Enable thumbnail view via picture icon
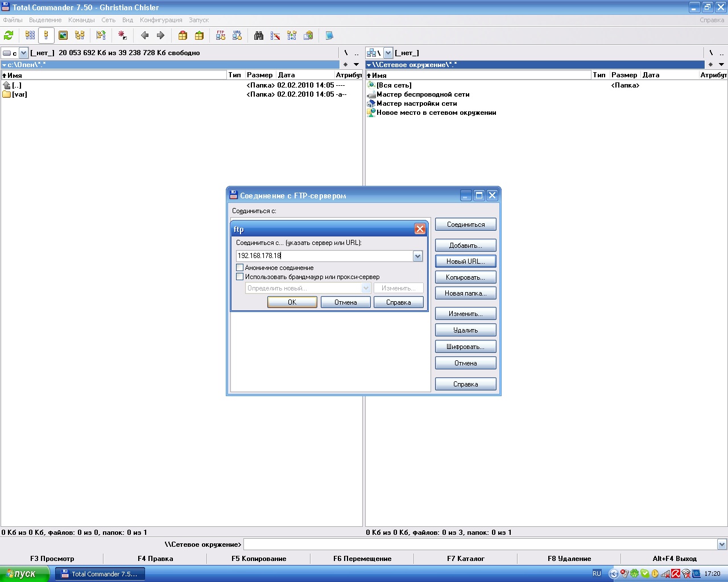 (x=63, y=35)
